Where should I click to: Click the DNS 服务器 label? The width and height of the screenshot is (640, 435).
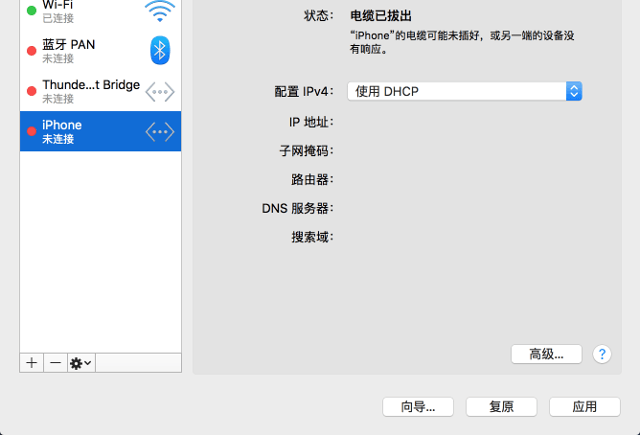pos(298,209)
